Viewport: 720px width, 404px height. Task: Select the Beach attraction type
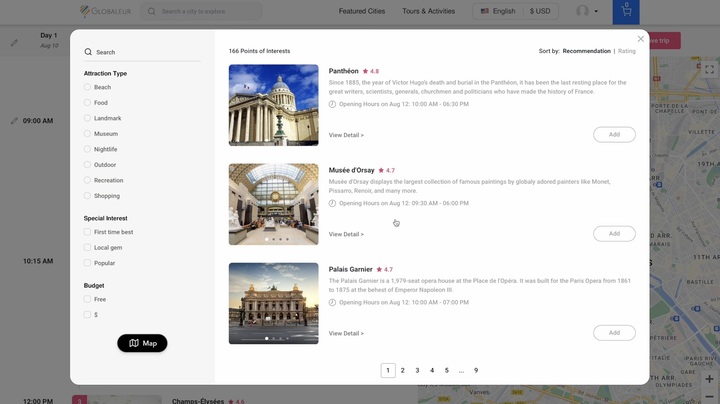pos(88,88)
